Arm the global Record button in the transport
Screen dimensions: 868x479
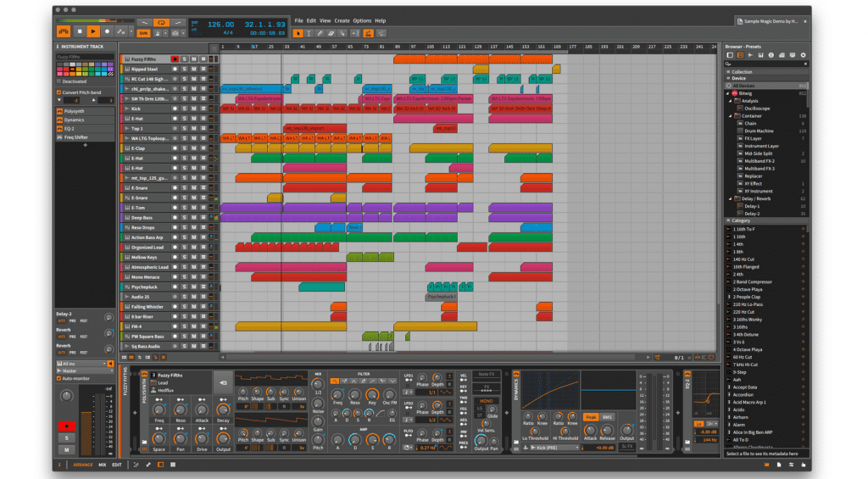pos(107,32)
